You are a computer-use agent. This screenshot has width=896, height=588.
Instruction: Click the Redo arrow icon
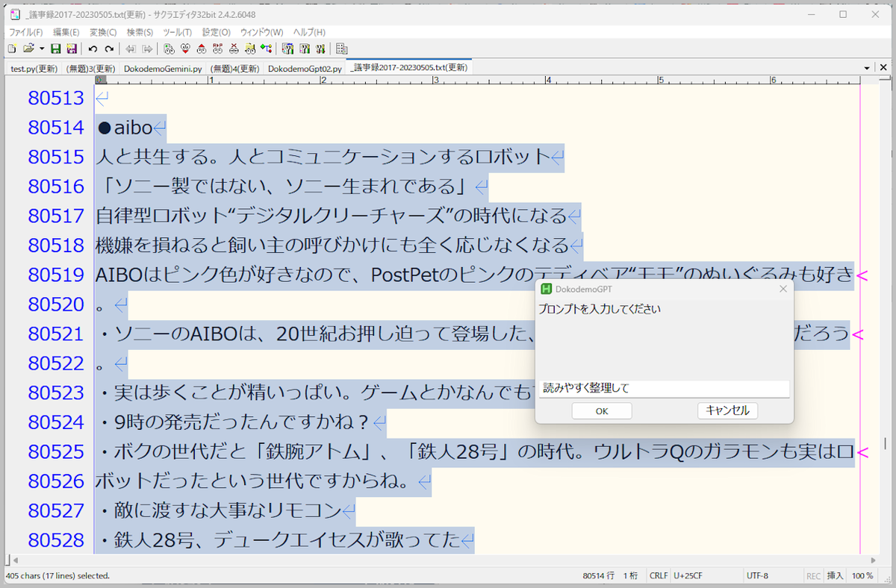pos(109,49)
